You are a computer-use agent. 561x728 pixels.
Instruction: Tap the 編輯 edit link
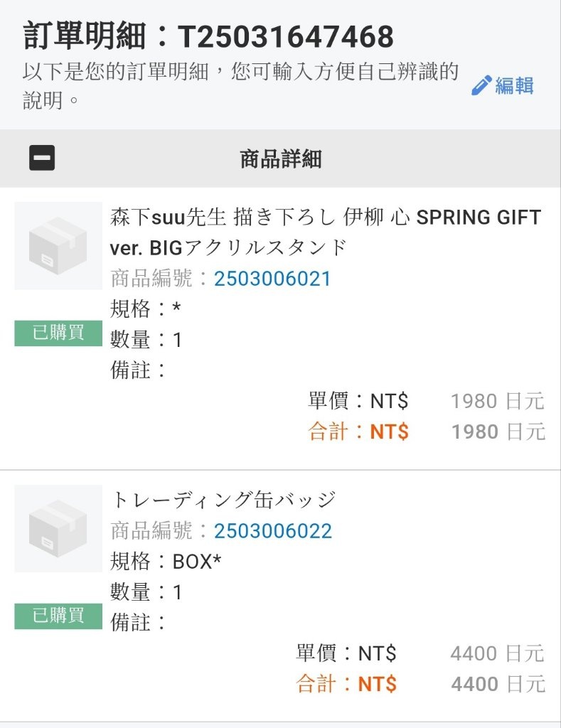514,86
